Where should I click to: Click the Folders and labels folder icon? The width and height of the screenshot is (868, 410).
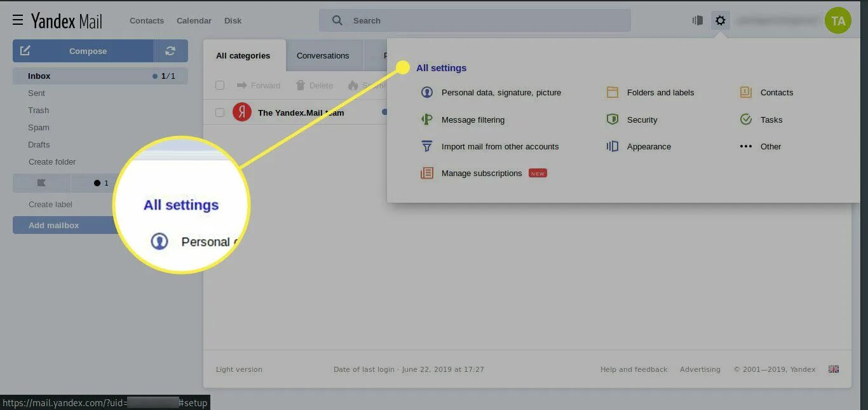tap(613, 92)
